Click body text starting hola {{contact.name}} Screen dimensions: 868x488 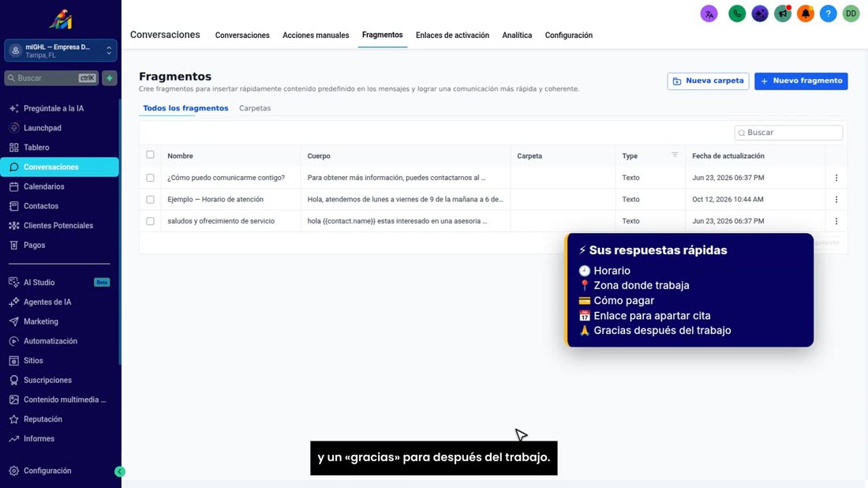397,221
